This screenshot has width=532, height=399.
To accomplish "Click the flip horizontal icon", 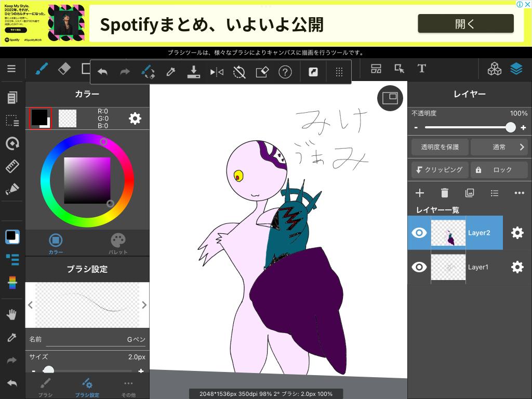I will pyautogui.click(x=216, y=72).
